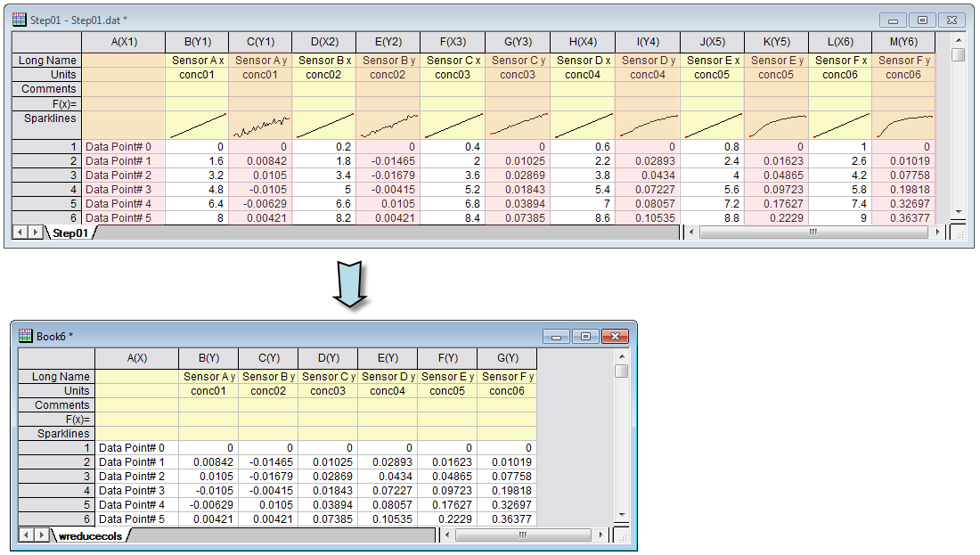This screenshot has width=980, height=555.
Task: Select column A(X1) header in Step01
Action: [x=124, y=42]
